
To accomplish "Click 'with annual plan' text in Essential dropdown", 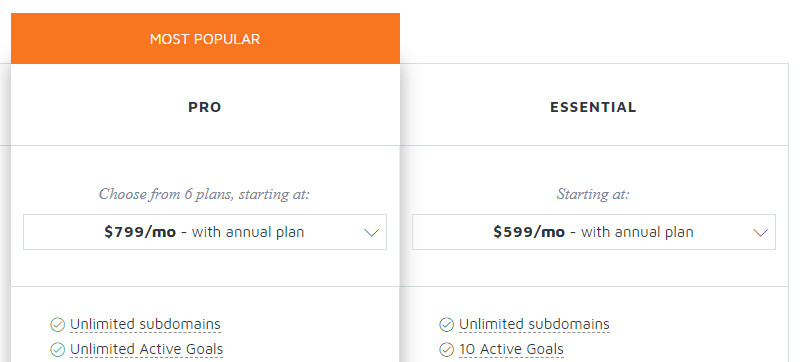I will [x=637, y=232].
